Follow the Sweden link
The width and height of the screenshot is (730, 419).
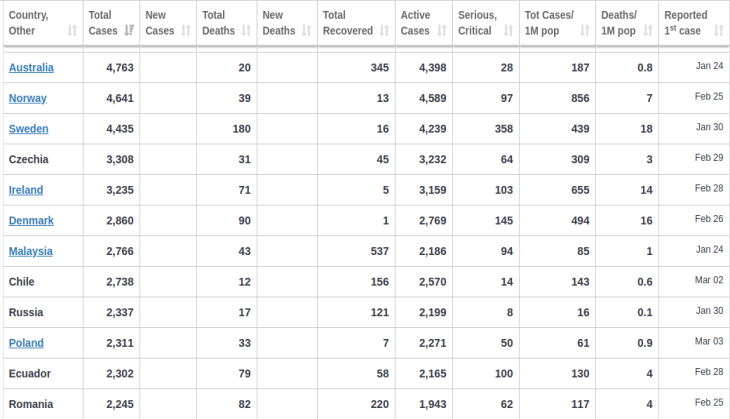28,129
